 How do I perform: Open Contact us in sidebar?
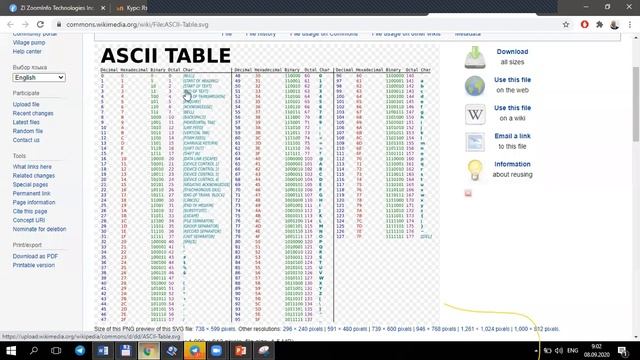coord(26,140)
